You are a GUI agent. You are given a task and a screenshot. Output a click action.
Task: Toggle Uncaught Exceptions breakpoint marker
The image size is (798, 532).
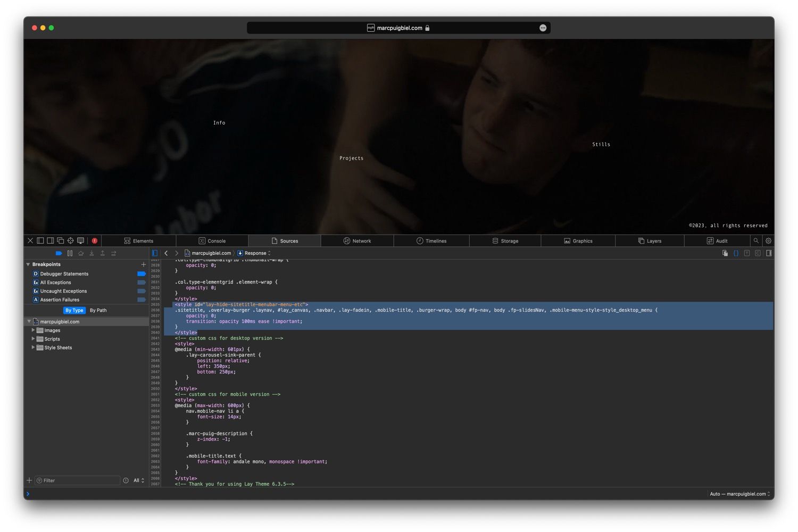pos(142,291)
